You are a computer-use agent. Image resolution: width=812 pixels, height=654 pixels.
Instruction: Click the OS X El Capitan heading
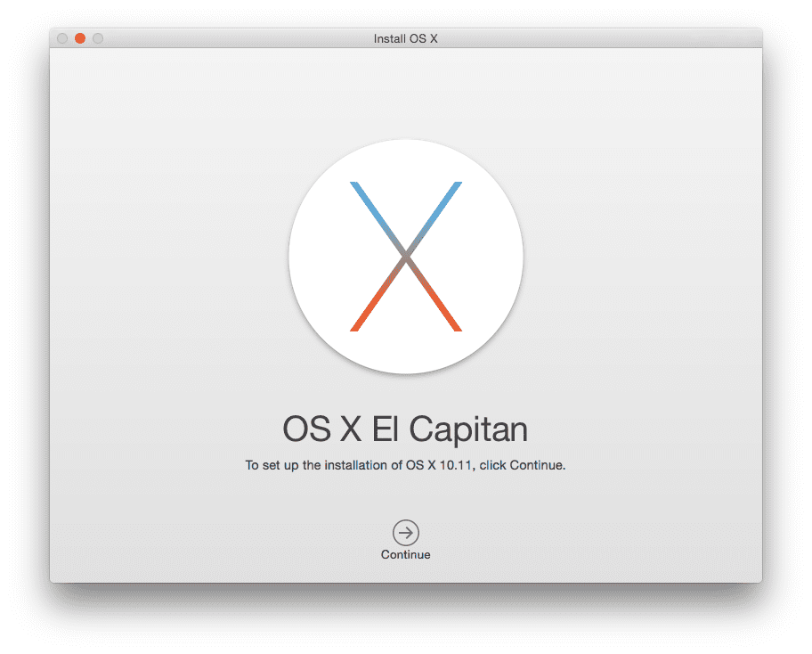point(405,429)
